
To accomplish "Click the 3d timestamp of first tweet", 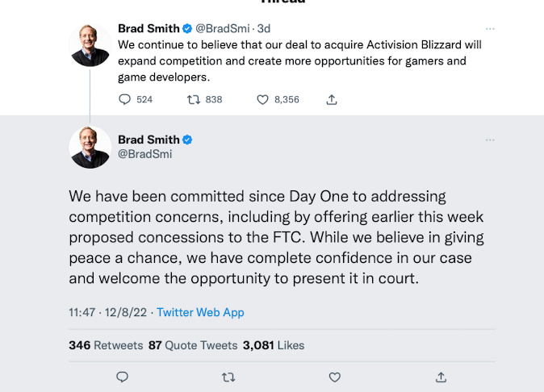I will pos(264,29).
